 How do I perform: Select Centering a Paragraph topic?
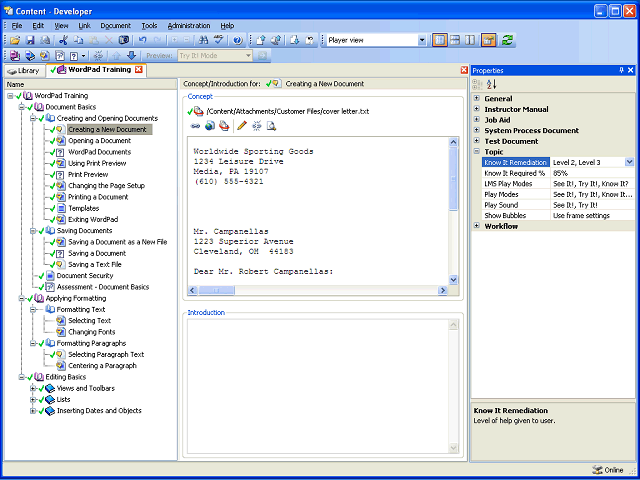click(x=102, y=366)
